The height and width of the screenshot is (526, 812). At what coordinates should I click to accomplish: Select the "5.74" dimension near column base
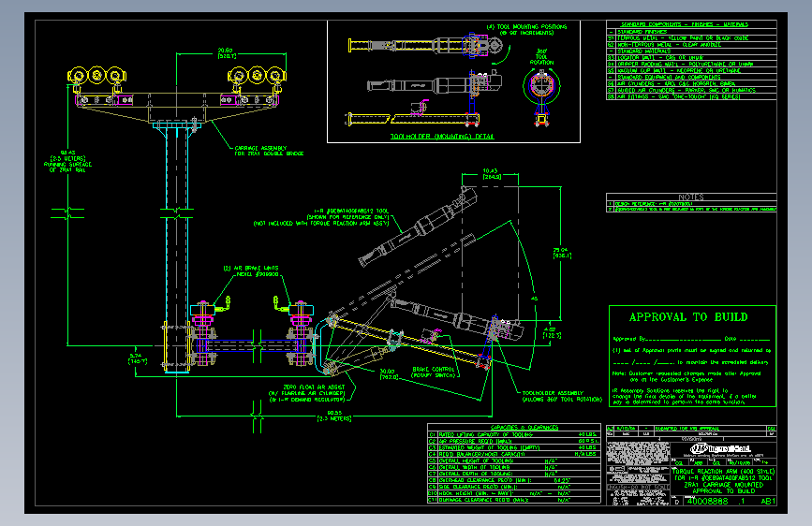[x=136, y=356]
